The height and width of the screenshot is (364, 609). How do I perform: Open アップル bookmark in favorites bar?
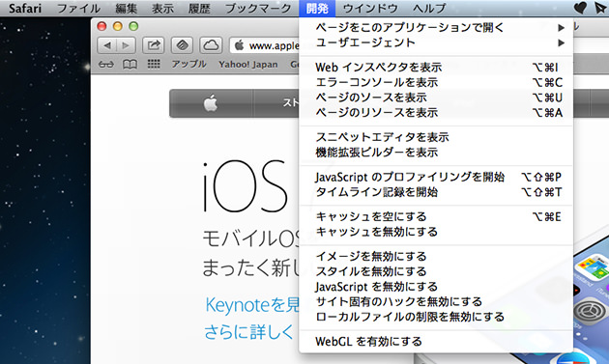coord(189,64)
